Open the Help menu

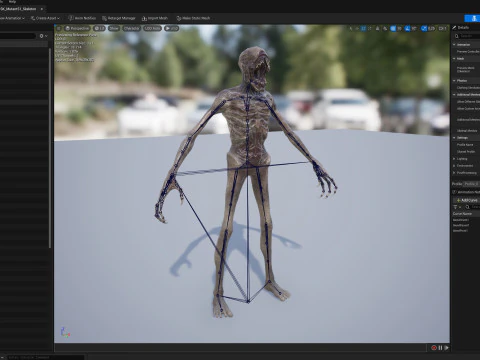(12, 2)
